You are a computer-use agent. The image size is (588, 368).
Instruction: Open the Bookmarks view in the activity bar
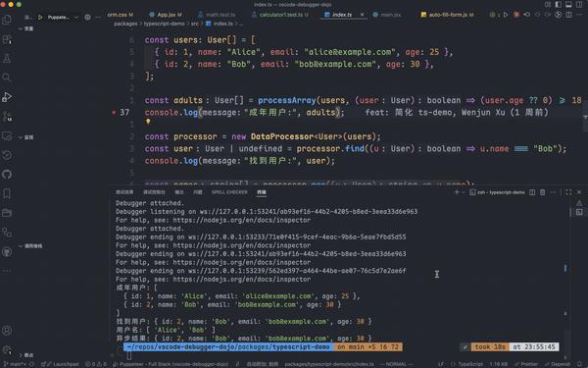[x=7, y=193]
